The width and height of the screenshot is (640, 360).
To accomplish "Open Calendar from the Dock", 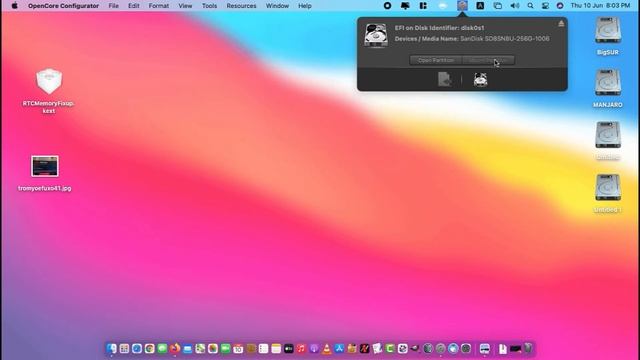I will pos(238,348).
